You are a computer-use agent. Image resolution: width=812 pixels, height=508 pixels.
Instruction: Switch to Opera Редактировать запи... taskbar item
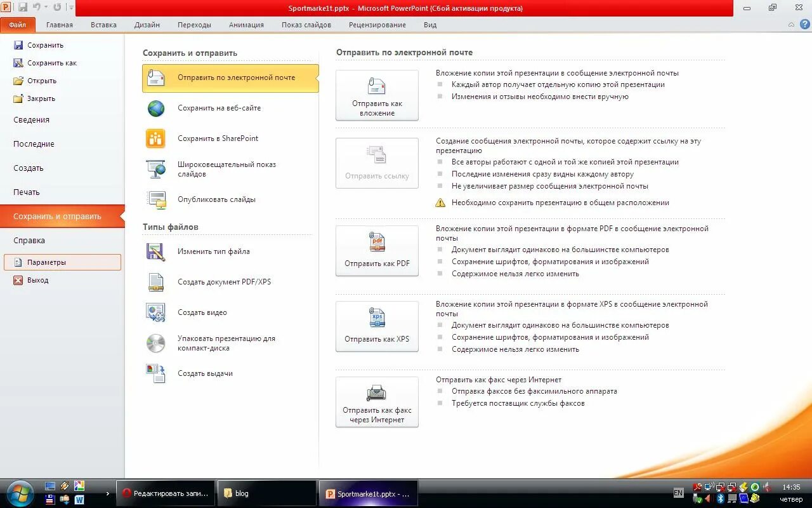coord(166,493)
